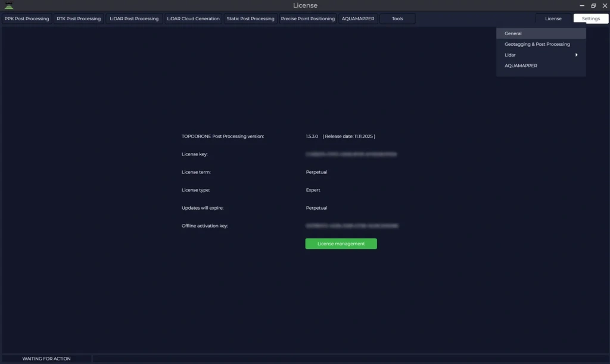This screenshot has width=610, height=364.
Task: Choose Geotagging & Post Processing settings
Action: 536,43
